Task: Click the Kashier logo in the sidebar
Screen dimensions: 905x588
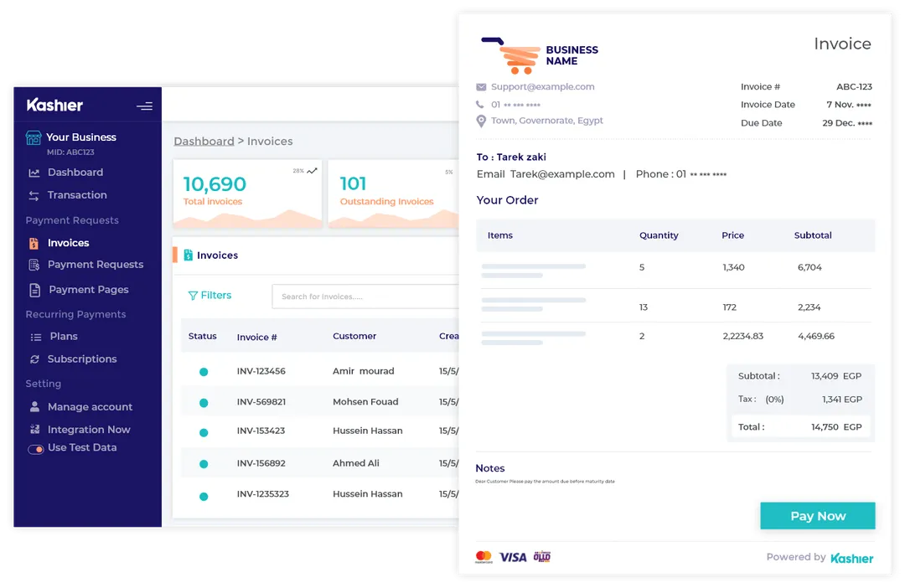Action: pyautogui.click(x=54, y=105)
